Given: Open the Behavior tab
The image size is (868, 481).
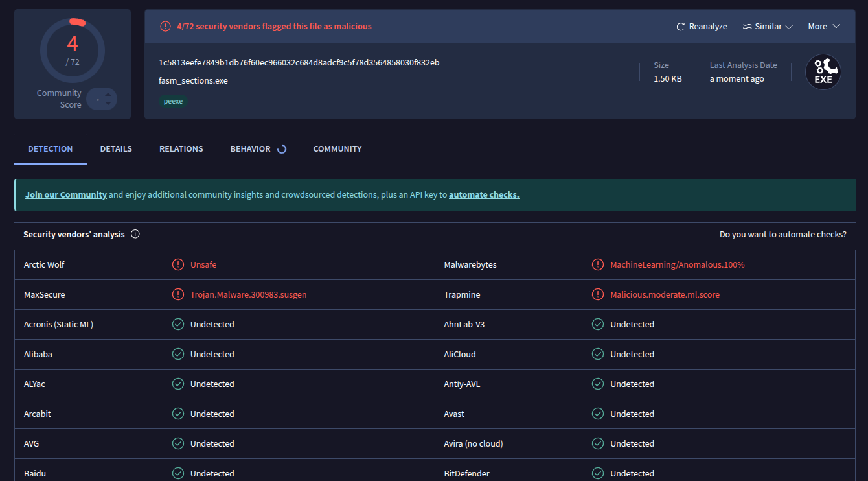Looking at the screenshot, I should 251,149.
